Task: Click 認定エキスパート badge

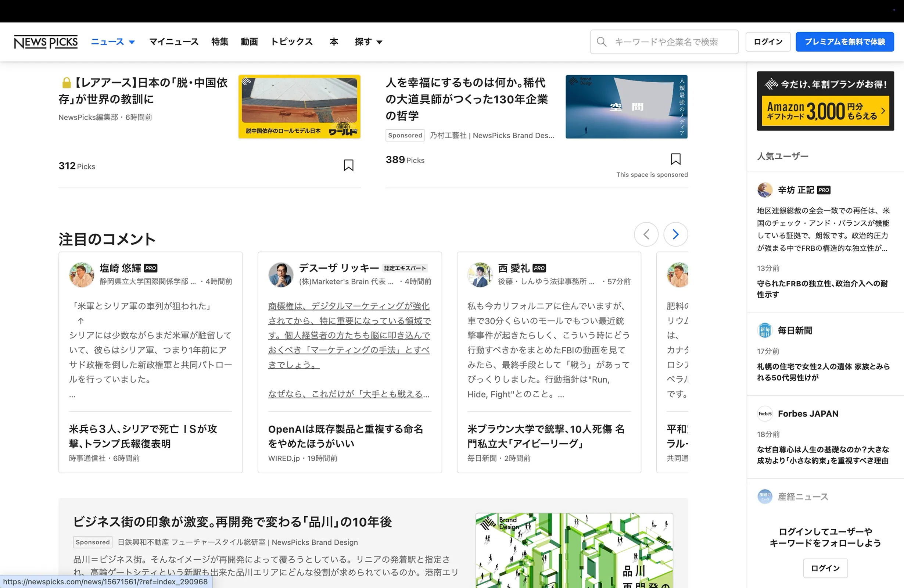Action: point(405,268)
